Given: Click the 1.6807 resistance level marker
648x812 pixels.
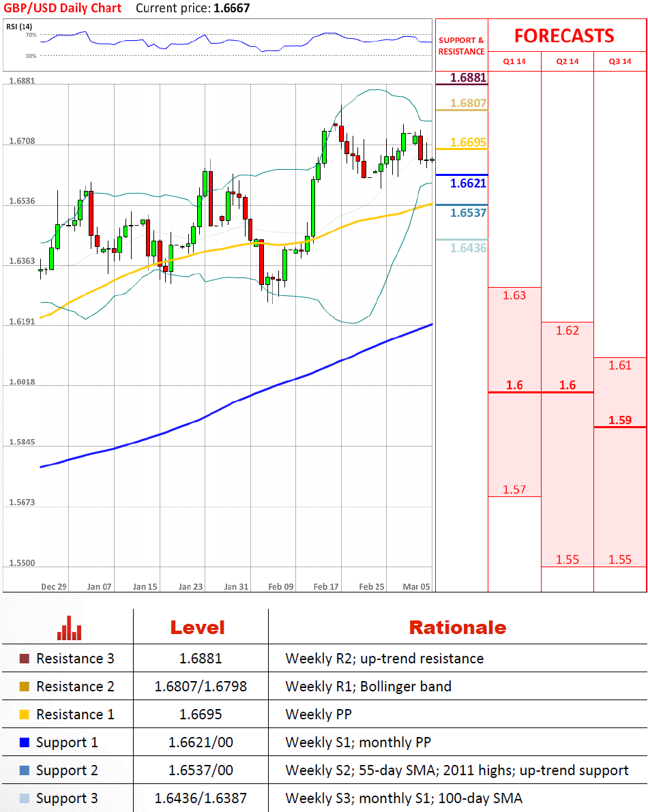Looking at the screenshot, I should (x=468, y=103).
